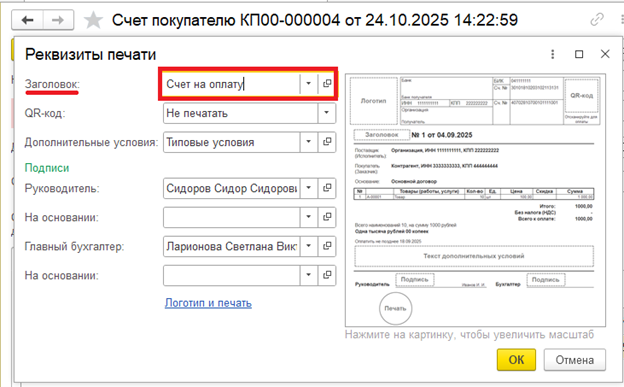
Task: Open the Заголовок dropdown list
Action: click(308, 84)
